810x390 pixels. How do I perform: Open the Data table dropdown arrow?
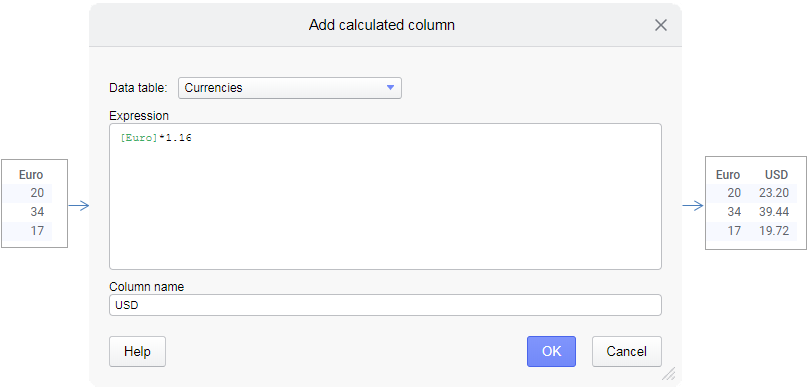(391, 88)
